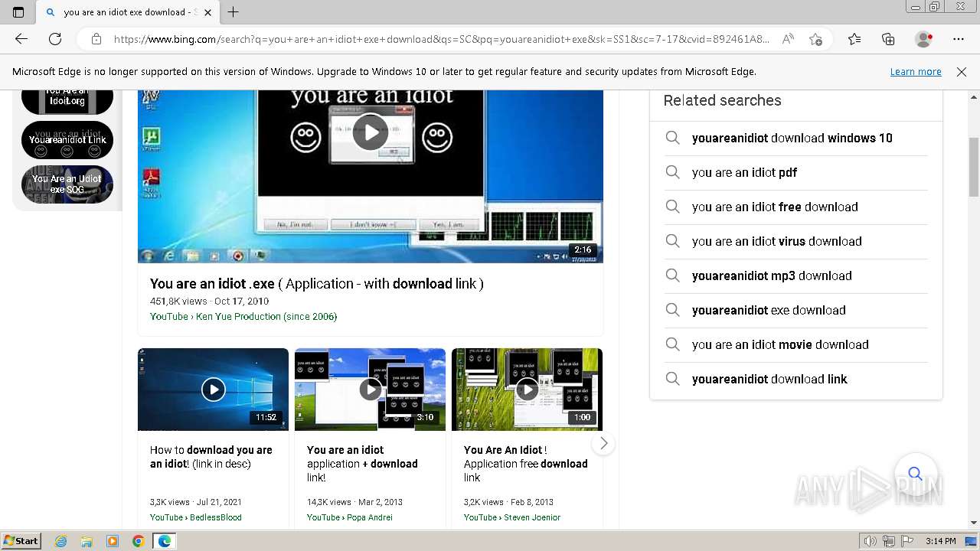Open the Learn more link
The height and width of the screenshot is (551, 980).
pos(916,72)
